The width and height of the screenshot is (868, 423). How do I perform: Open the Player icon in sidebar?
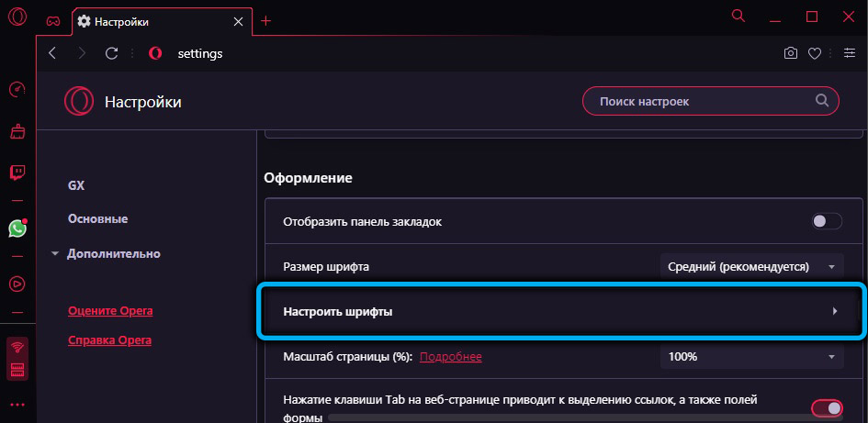tap(17, 284)
